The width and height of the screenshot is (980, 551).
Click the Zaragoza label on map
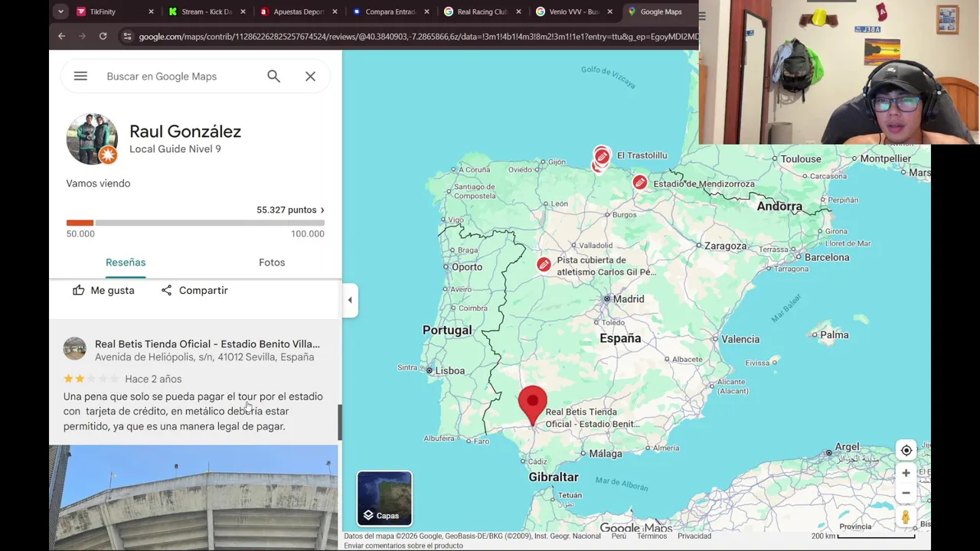[725, 246]
